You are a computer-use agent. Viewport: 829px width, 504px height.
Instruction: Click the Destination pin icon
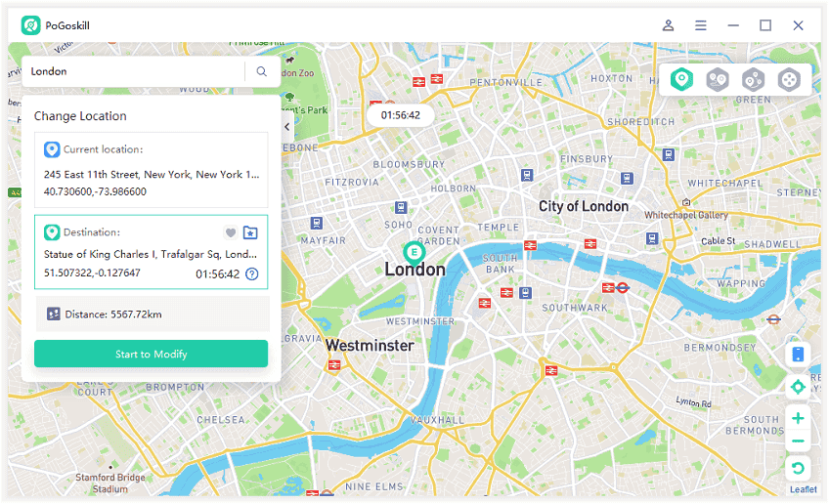click(x=52, y=232)
